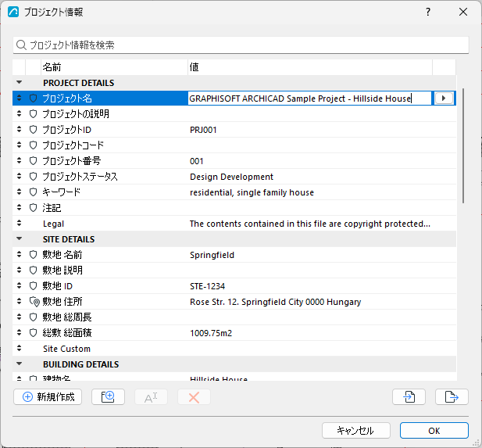The image size is (482, 448).
Task: Click the shield icon next to プロジェクトID
Action: coord(33,130)
